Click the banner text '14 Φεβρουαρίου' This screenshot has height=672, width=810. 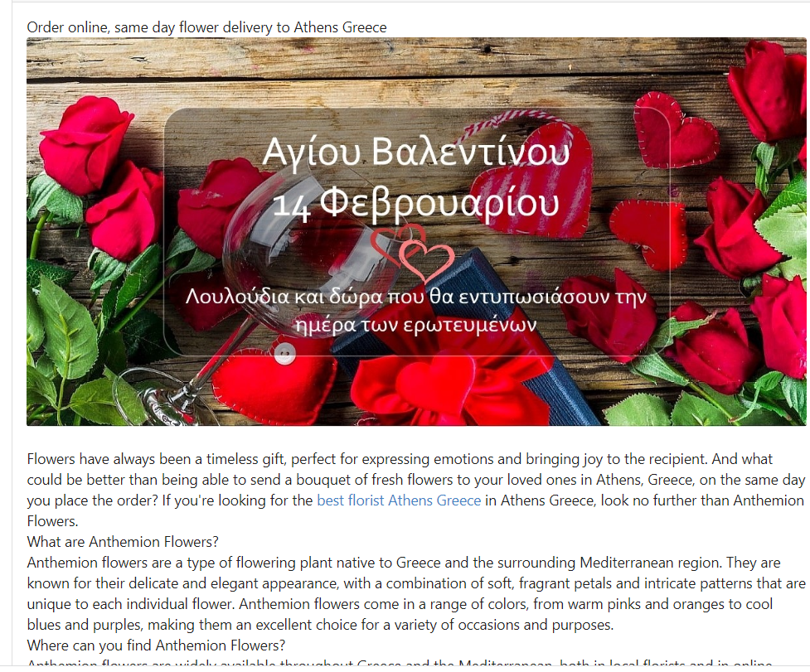[x=416, y=203]
